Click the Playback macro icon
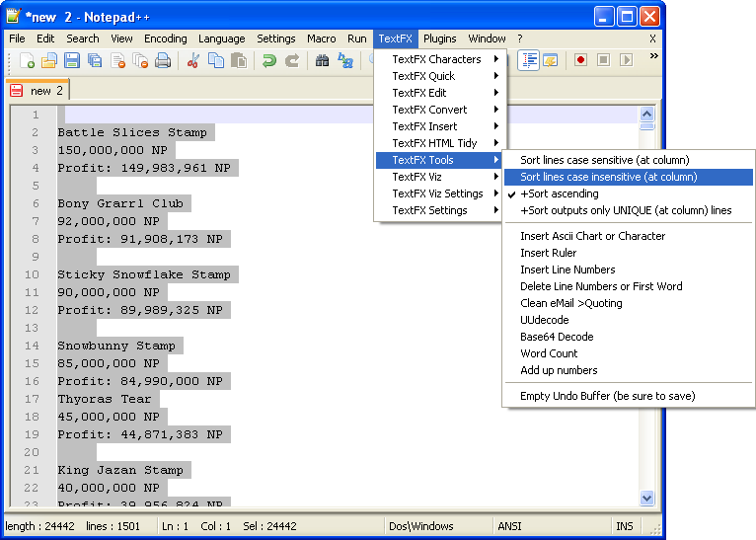The height and width of the screenshot is (540, 756). 626,60
